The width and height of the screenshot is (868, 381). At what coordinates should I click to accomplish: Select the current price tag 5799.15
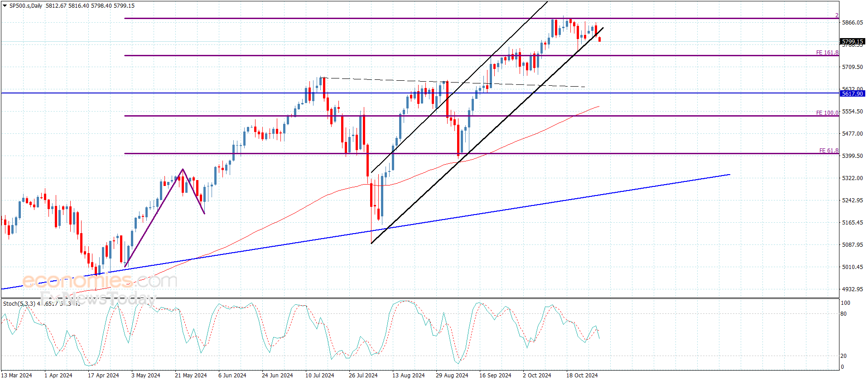(x=852, y=41)
